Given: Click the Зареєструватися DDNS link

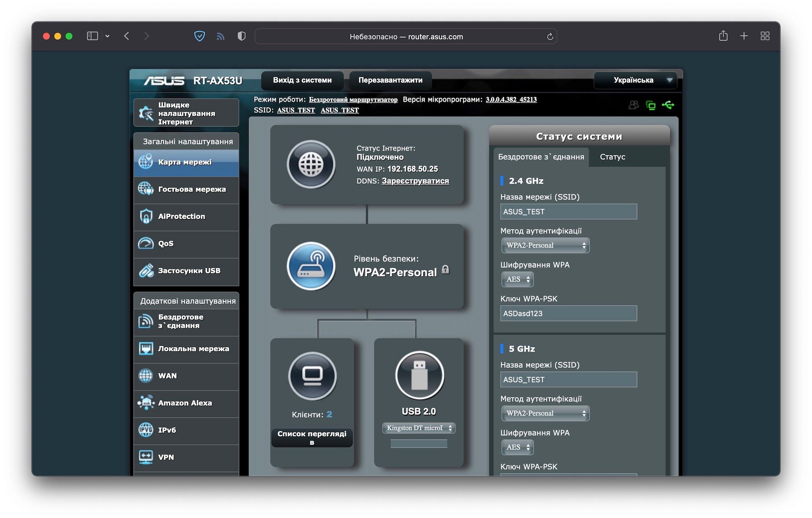Looking at the screenshot, I should (x=415, y=181).
